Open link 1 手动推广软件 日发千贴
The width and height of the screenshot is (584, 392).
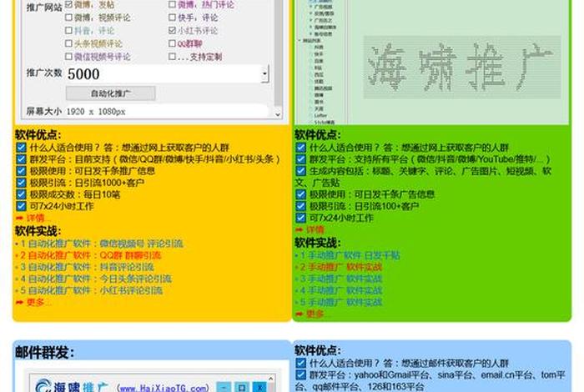click(x=350, y=255)
